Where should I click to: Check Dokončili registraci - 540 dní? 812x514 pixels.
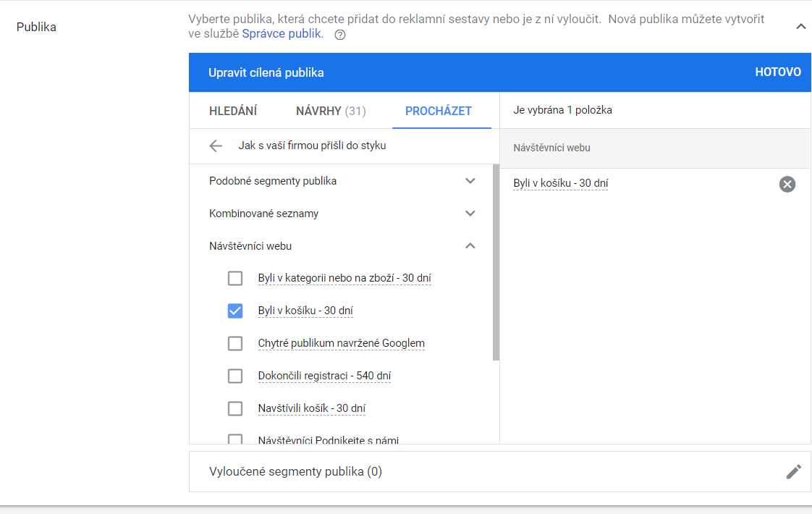235,376
